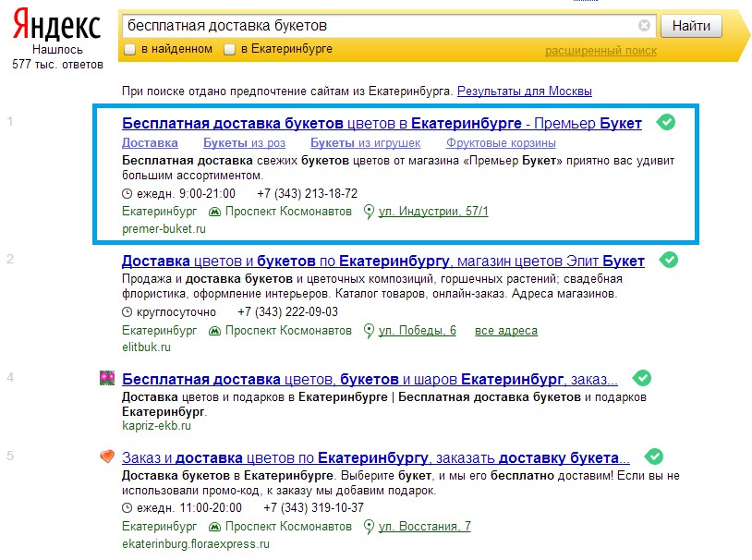The image size is (752, 560).
Task: Open the Премьер Букет result title
Action: 382,123
